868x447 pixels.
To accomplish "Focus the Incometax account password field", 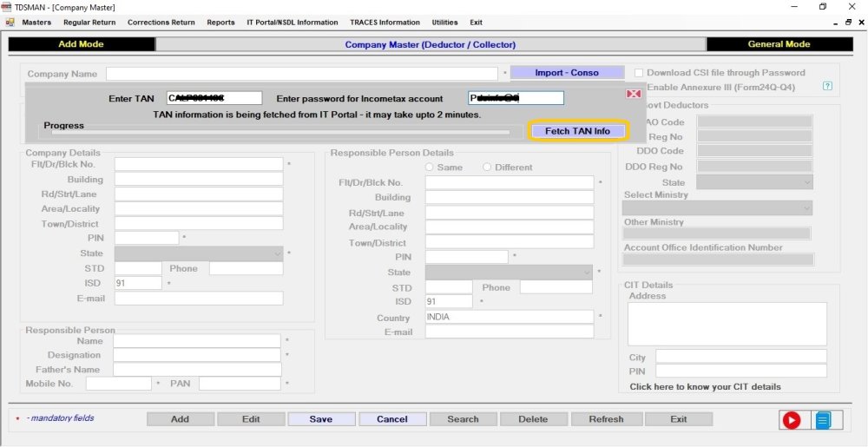I will pos(516,98).
